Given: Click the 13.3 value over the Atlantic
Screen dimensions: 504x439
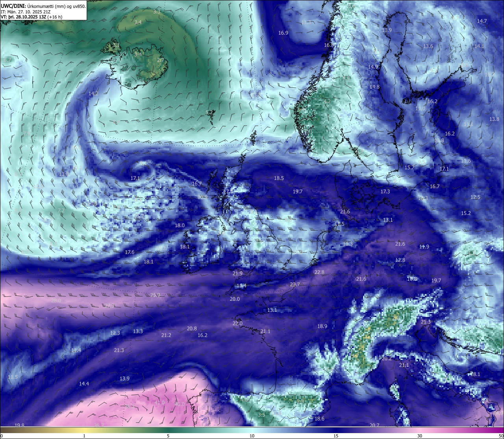Looking at the screenshot, I should coord(138,332).
